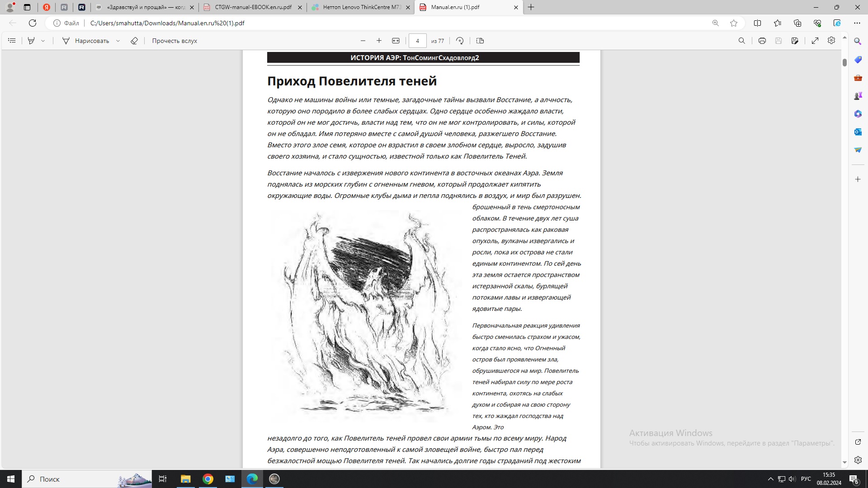Expand Нарисовать pen options arrow
Screen dimensions: 868x488
(x=118, y=41)
